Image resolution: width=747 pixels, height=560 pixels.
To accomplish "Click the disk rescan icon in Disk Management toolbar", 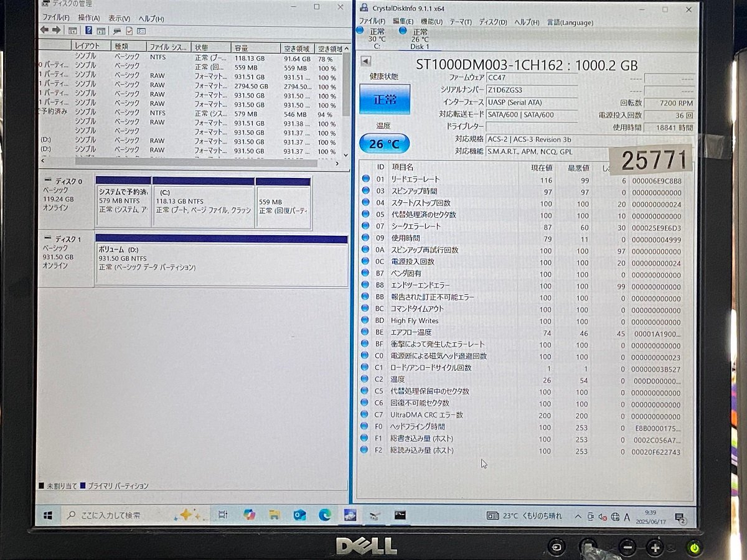I will click(117, 30).
